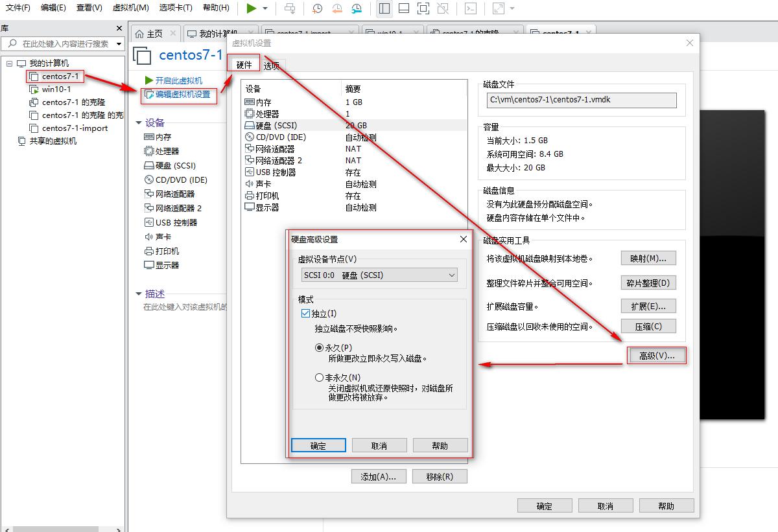Uncheck the 独立 disk checkbox
The image size is (778, 532).
coord(305,313)
